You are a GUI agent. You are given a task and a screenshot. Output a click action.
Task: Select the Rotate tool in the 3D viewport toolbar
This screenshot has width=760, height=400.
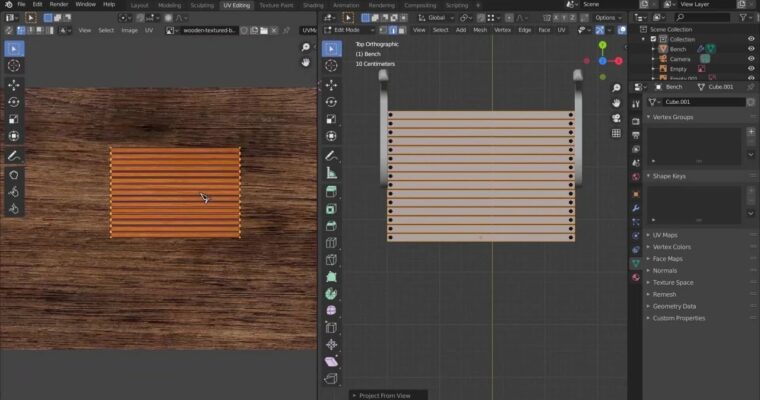(x=332, y=102)
